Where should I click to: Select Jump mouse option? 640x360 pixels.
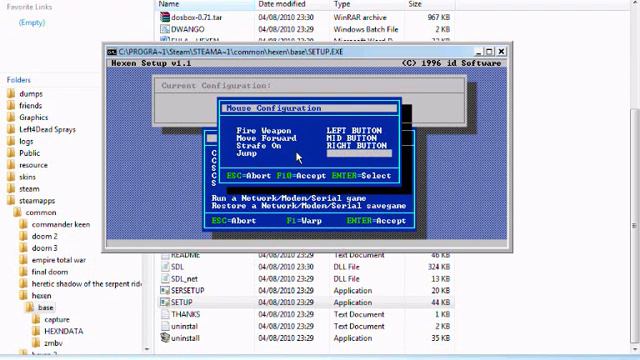pos(246,153)
